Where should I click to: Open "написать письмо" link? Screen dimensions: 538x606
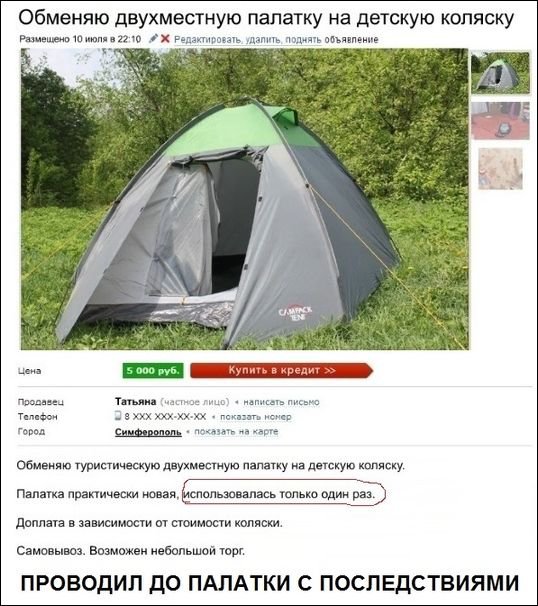pyautogui.click(x=281, y=402)
